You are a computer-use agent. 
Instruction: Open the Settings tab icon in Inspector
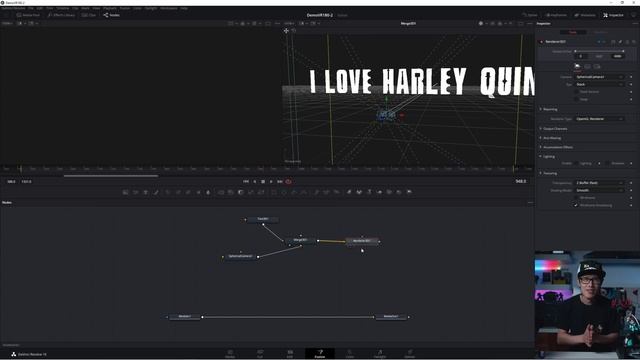coord(597,66)
